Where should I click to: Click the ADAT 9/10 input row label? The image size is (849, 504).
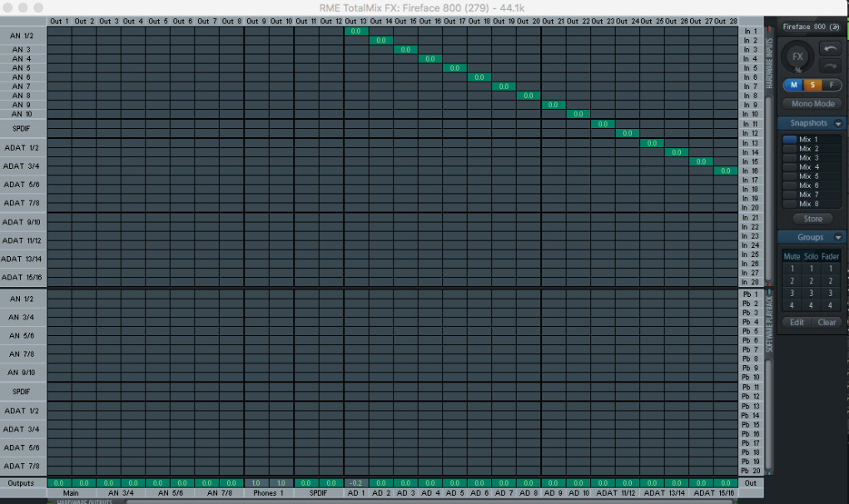tap(22, 222)
